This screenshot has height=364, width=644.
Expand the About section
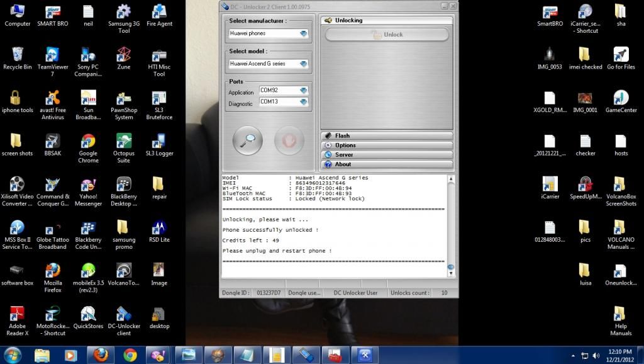coord(387,164)
